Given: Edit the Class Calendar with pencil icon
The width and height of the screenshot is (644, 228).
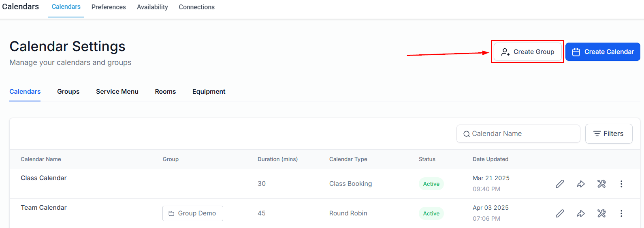Looking at the screenshot, I should click(x=560, y=184).
